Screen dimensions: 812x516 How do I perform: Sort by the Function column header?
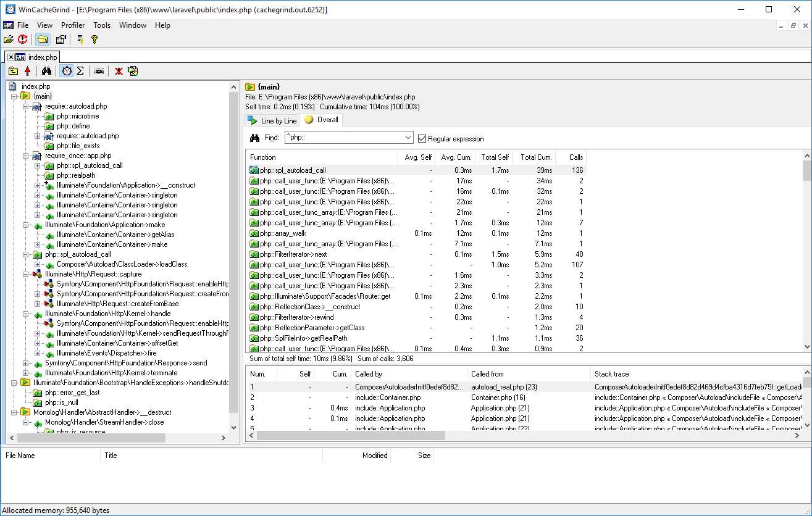322,157
